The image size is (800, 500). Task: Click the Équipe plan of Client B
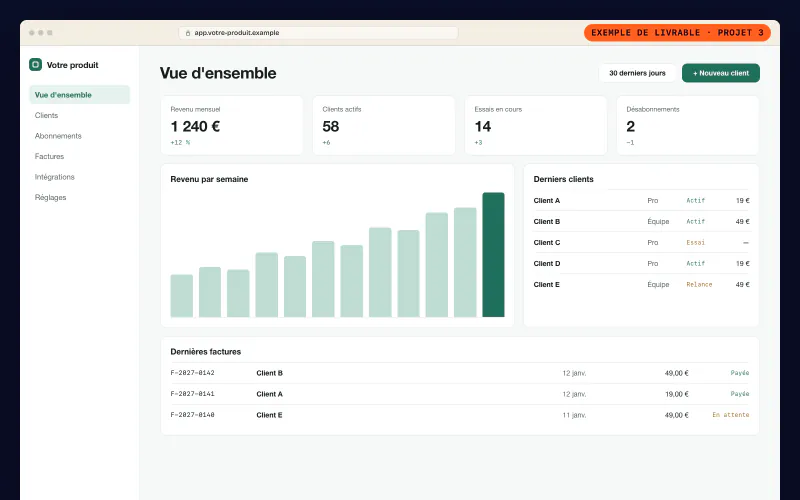pyautogui.click(x=658, y=221)
